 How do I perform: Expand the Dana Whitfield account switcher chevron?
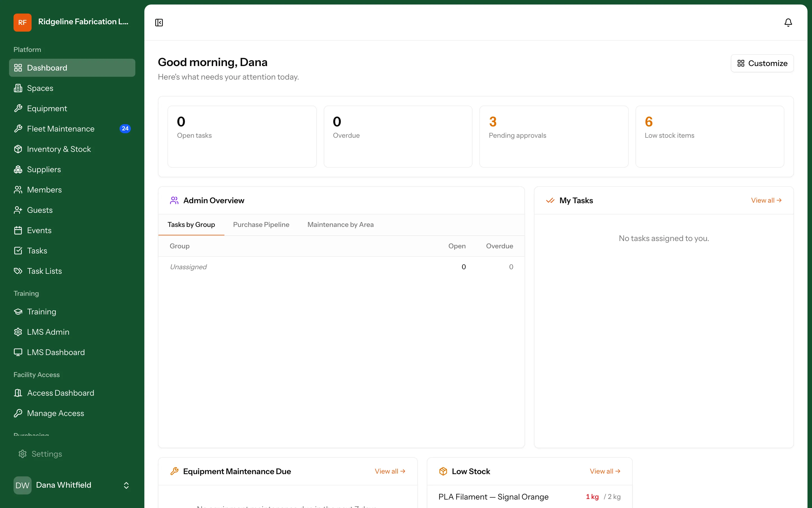pos(126,485)
